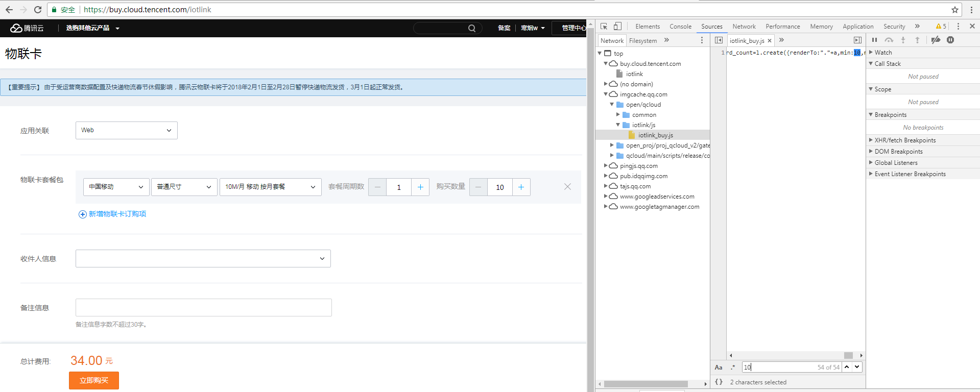Decrease the package period count

377,187
